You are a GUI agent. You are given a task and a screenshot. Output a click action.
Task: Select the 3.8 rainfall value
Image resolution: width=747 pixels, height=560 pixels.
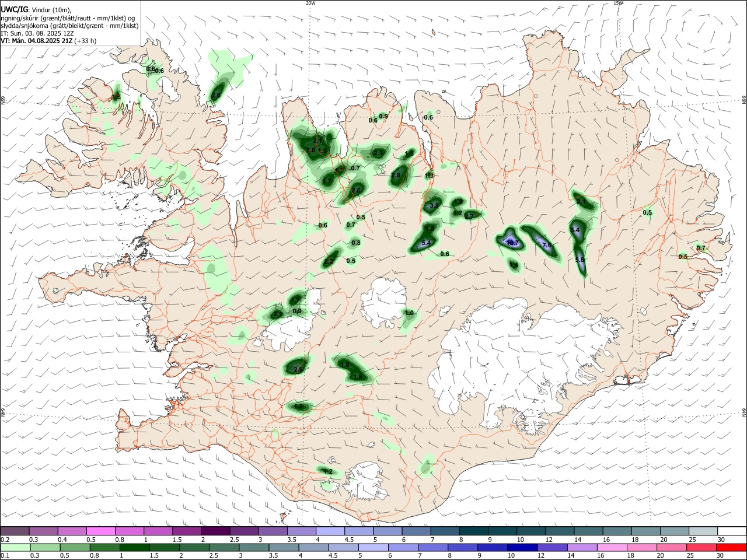[x=434, y=205]
